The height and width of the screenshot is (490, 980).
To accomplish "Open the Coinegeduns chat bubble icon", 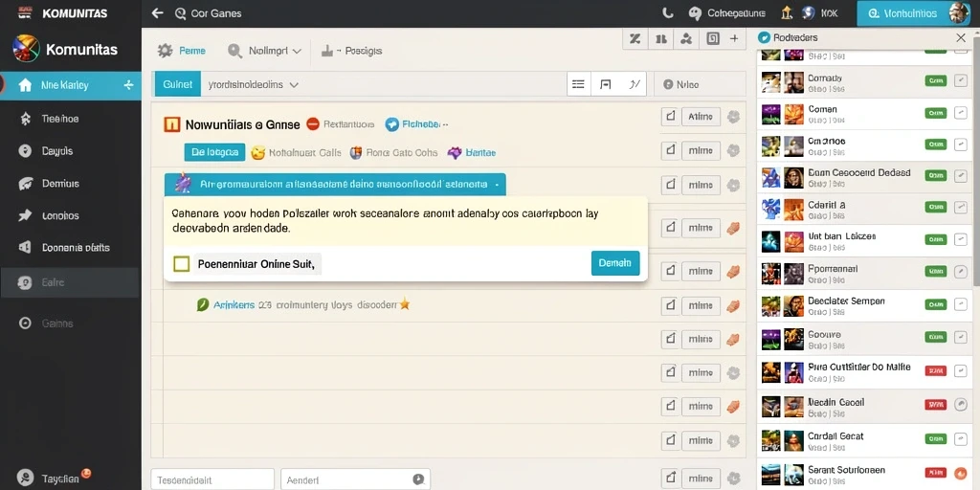I will click(695, 13).
